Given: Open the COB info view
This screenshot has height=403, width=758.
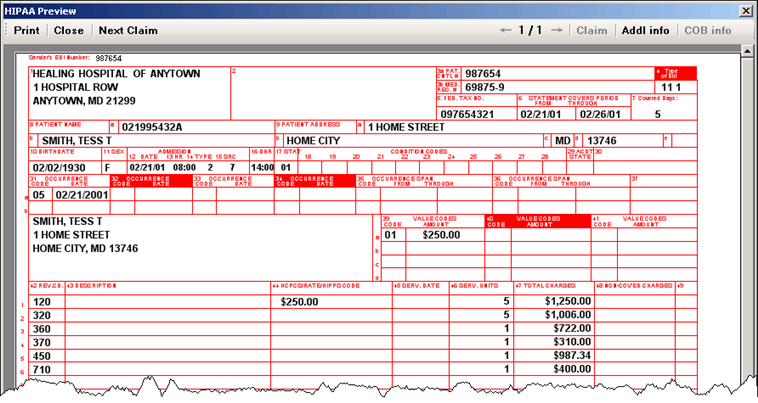Looking at the screenshot, I should pos(707,31).
